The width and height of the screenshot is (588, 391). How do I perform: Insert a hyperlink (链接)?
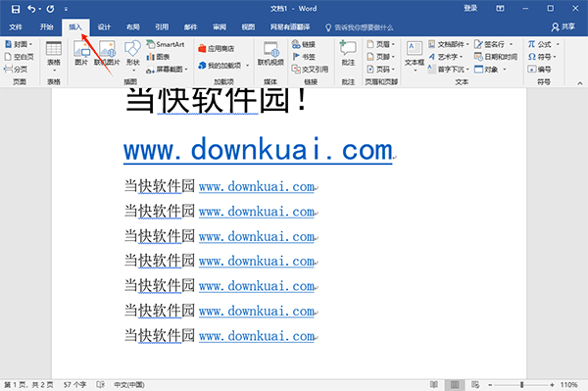[304, 44]
